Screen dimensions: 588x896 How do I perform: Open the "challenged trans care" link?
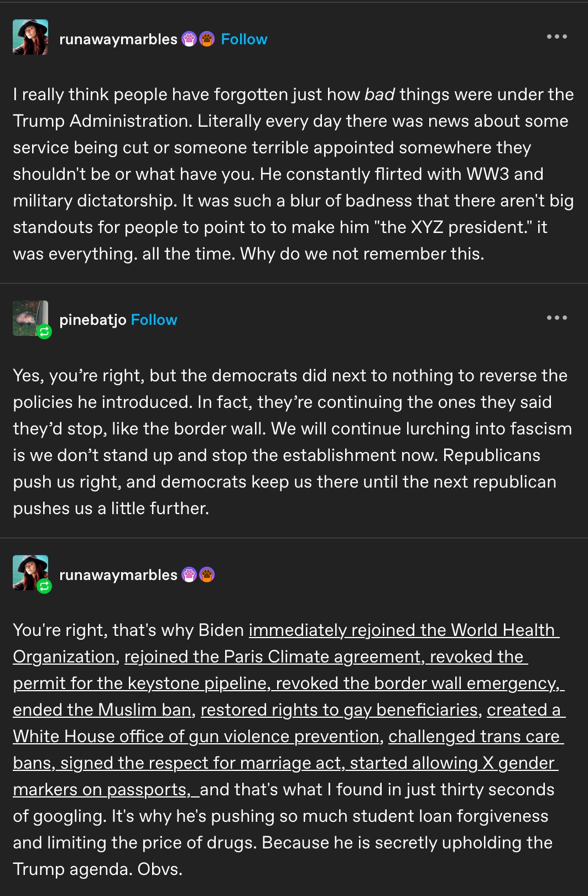coord(475,736)
